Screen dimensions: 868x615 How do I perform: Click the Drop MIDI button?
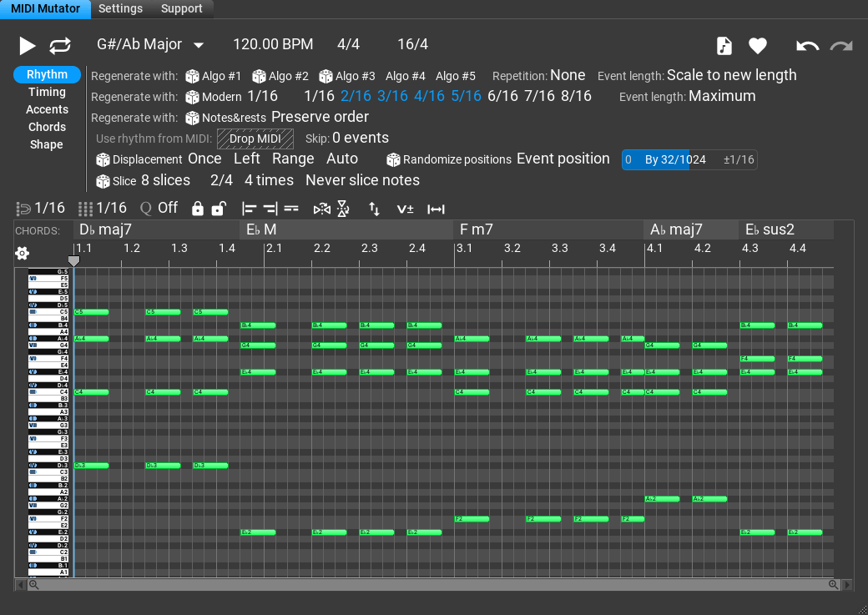(x=255, y=139)
